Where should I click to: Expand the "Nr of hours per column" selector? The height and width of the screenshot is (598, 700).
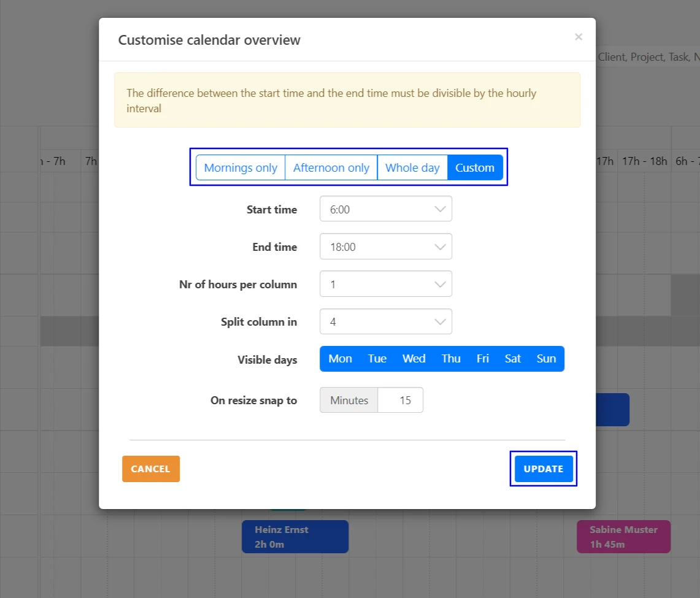(x=385, y=284)
